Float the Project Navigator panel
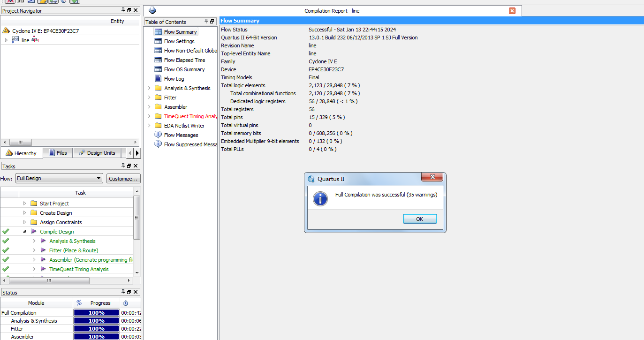Image resolution: width=644 pixels, height=340 pixels. click(129, 10)
